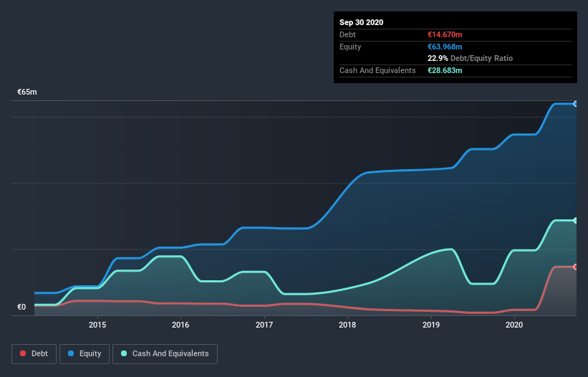
Task: Select the Equity data point marker
Action: (576, 104)
